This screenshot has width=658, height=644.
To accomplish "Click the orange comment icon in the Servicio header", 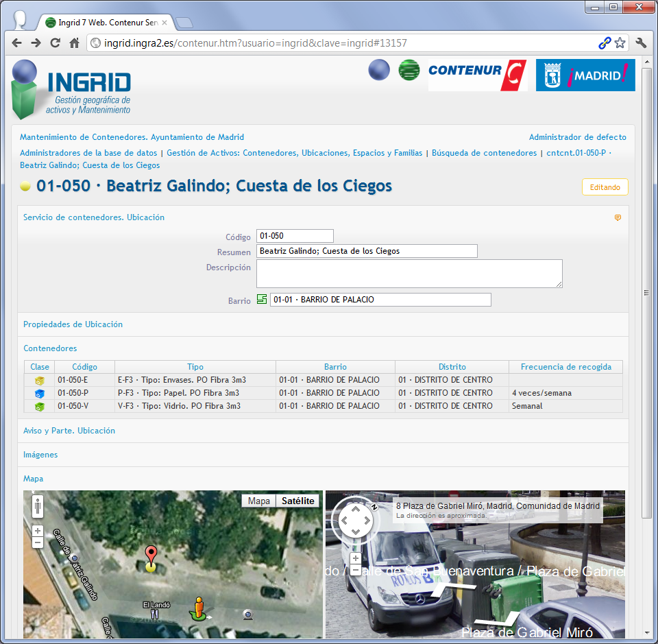I will pos(618,218).
